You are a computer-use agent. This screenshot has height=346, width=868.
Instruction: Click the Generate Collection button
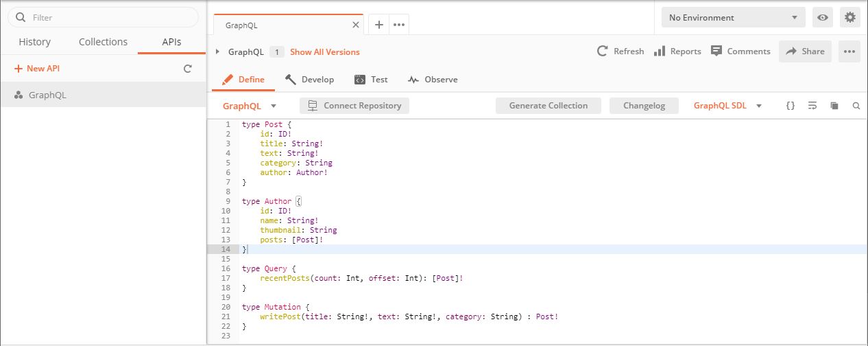coord(548,106)
